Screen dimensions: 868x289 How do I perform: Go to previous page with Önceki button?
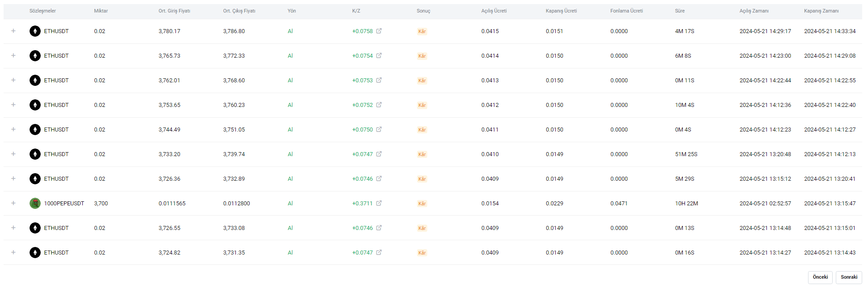(820, 277)
